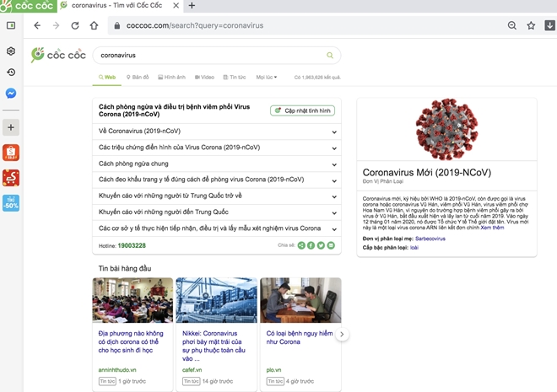
Task: Expand 'người từ Trung Quốc trở về' advice
Action: tap(217, 196)
